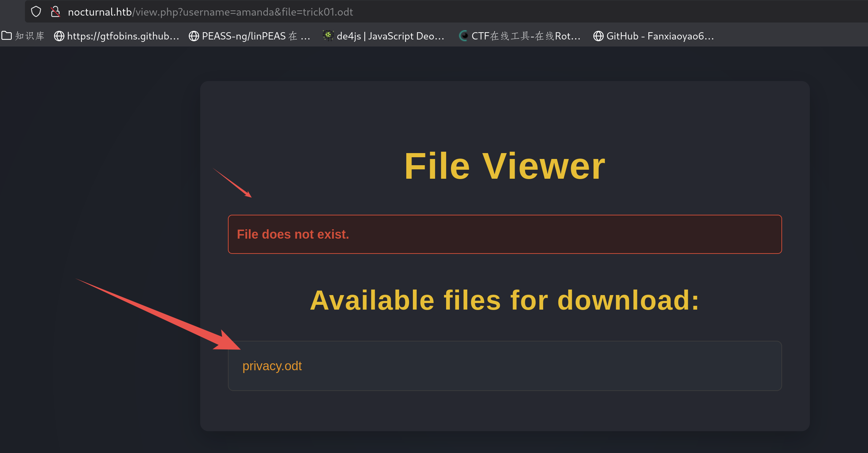Click the 'Available files for download:' heading

tap(504, 300)
